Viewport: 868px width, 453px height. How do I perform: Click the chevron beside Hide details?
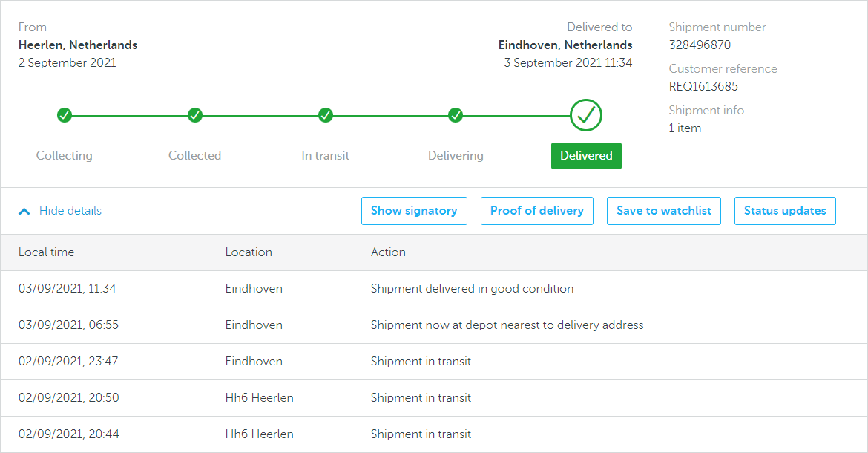pos(24,211)
